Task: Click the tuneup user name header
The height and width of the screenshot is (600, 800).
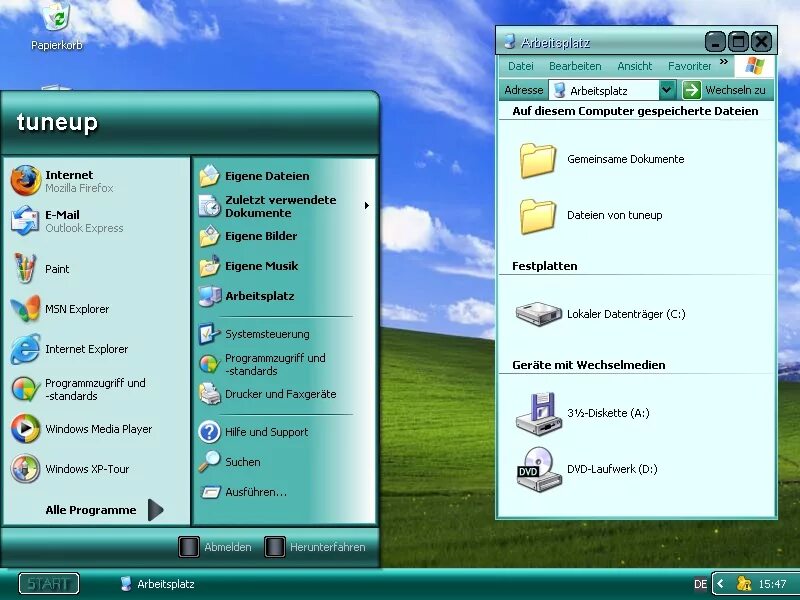Action: pyautogui.click(x=57, y=122)
